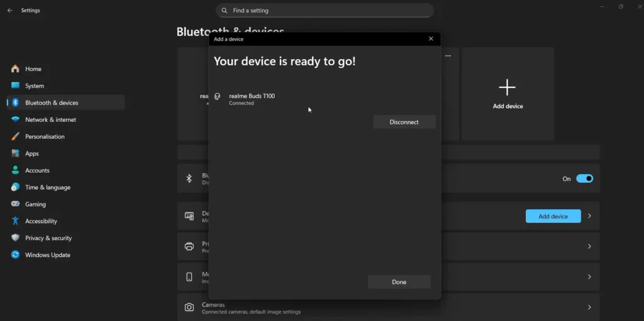Open Windows Update page
Image resolution: width=644 pixels, height=321 pixels.
65,255
